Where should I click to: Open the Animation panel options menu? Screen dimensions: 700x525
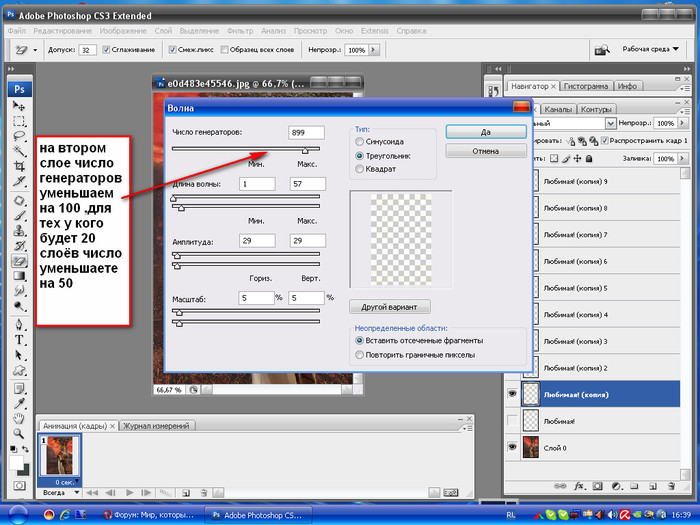tap(468, 429)
